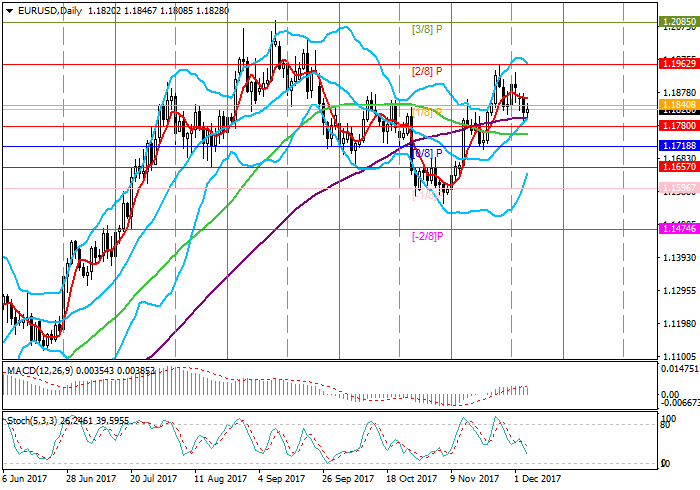This screenshot has width=700, height=490.
Task: Click the 18 Oct 2017 date label
Action: pyautogui.click(x=412, y=479)
